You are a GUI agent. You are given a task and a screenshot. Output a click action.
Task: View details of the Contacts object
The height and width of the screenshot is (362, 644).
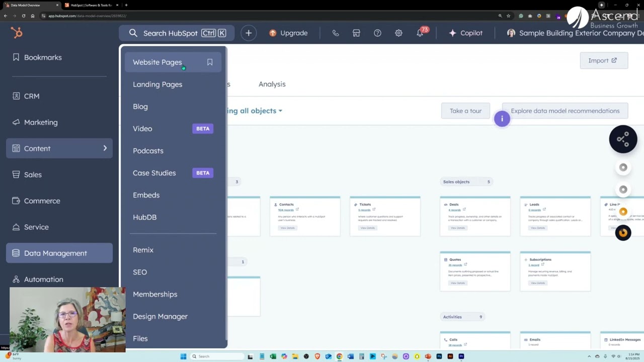(288, 228)
